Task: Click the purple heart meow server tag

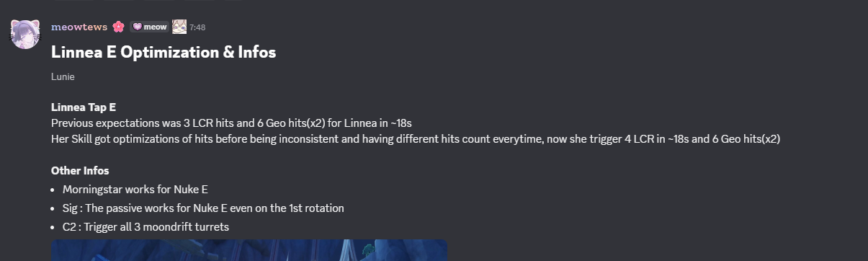Action: click(150, 27)
